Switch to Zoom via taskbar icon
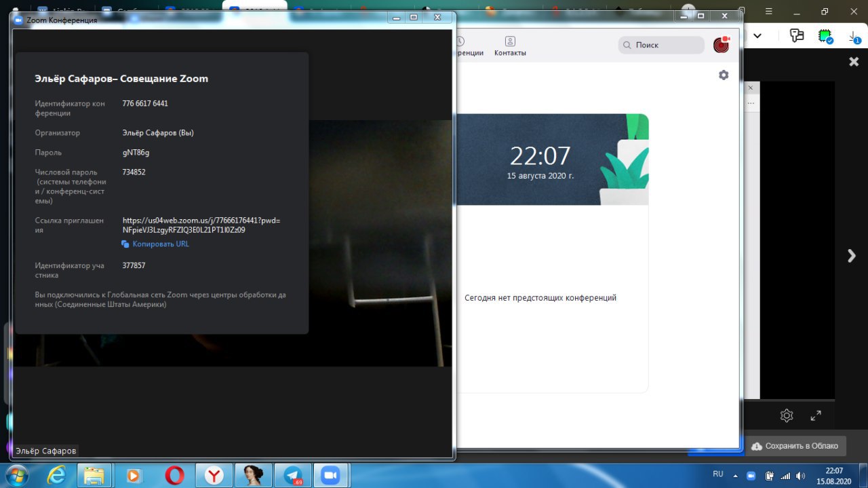 [x=331, y=476]
